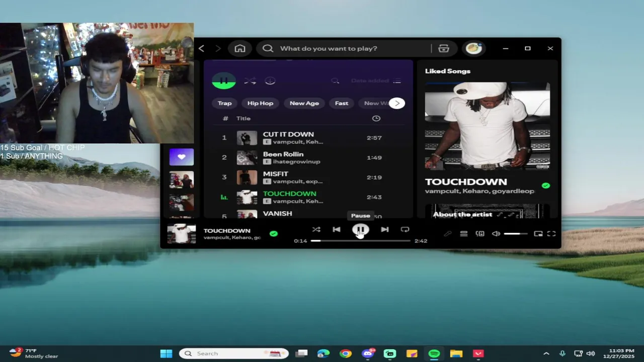Toggle the playlist shuffle icon beside green button
This screenshot has height=362, width=644.
click(x=250, y=80)
